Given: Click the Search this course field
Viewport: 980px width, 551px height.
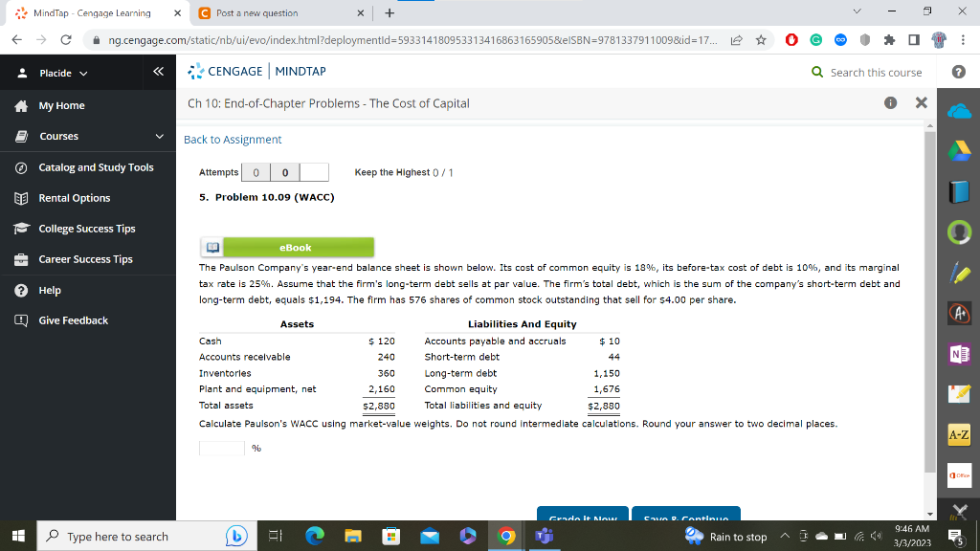Looking at the screenshot, I should click(875, 73).
